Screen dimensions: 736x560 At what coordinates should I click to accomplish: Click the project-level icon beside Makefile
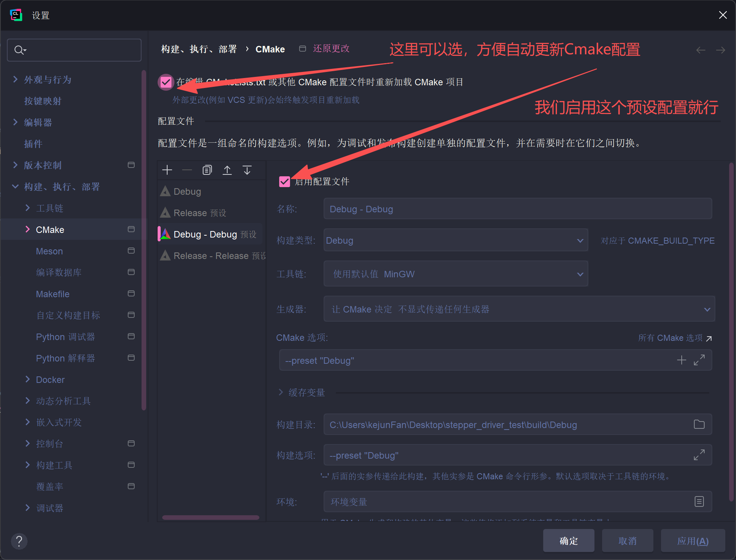131,293
